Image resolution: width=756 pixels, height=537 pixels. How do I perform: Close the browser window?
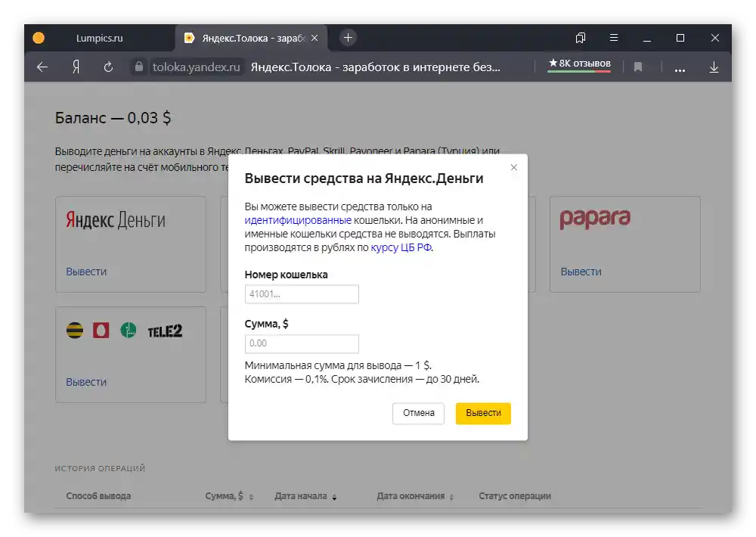tap(715, 38)
